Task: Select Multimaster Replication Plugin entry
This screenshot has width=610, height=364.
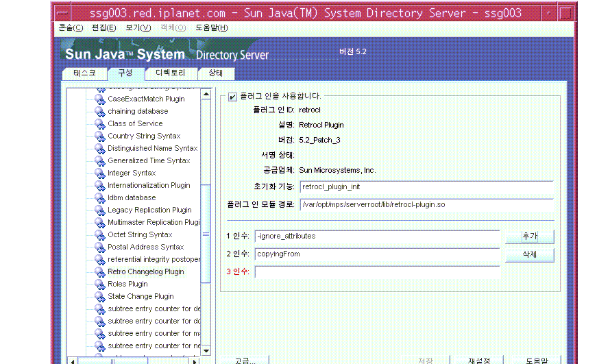Action: [x=154, y=222]
